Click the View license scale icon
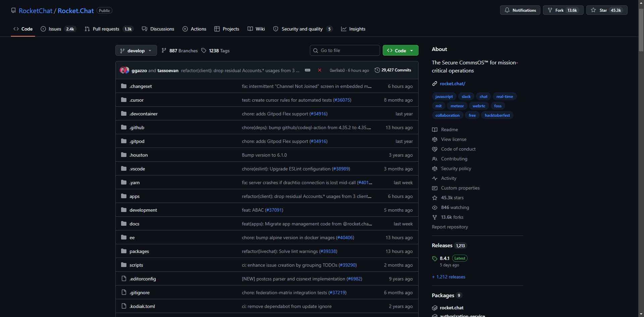644x317 pixels. pyautogui.click(x=435, y=139)
